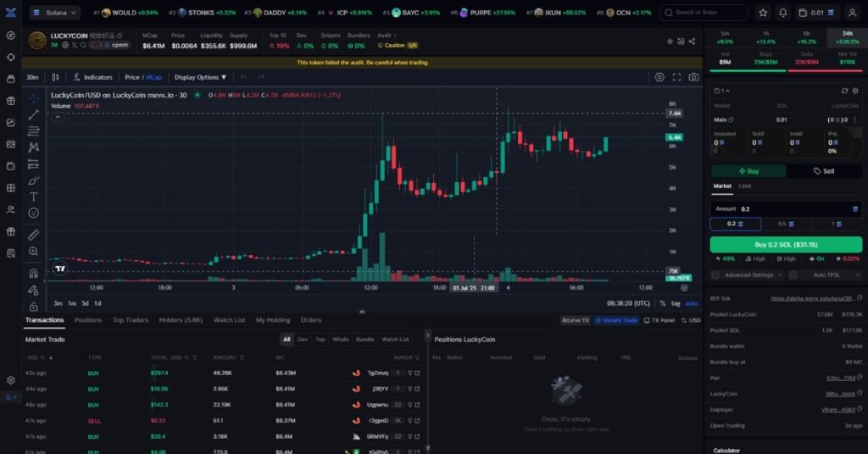Select the ruler measure tool
868x454 pixels.
click(x=34, y=235)
